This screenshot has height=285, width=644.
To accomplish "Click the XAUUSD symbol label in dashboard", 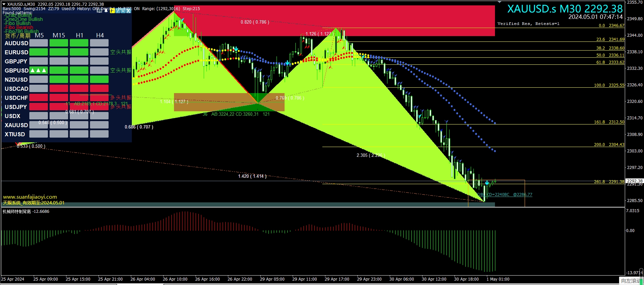I will click(16, 125).
